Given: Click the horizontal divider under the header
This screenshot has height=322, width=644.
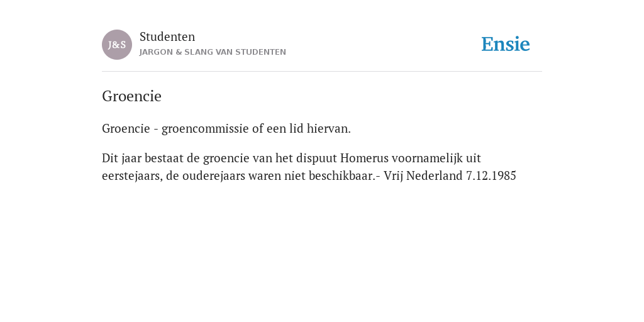Looking at the screenshot, I should coord(322,72).
